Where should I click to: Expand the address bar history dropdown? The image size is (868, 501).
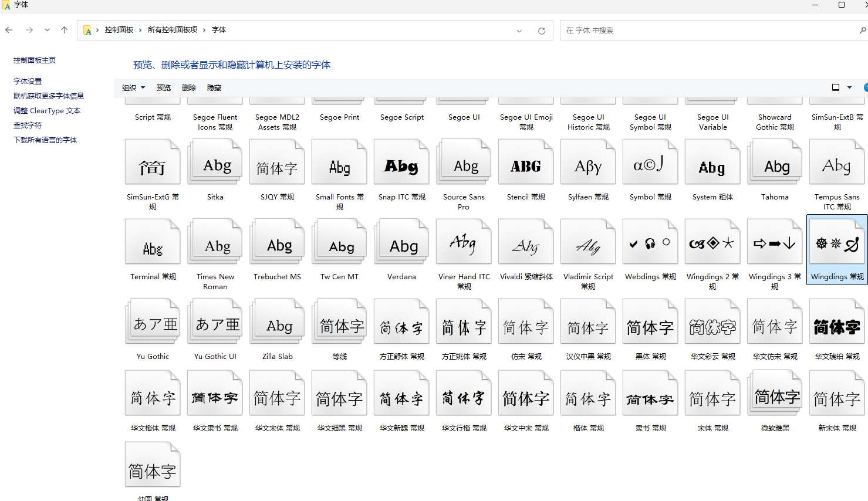(x=519, y=31)
